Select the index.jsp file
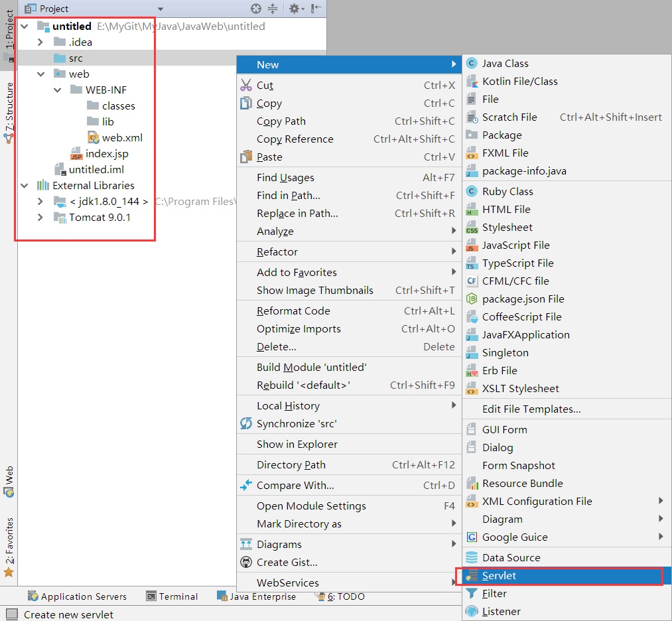This screenshot has width=672, height=621. coord(106,154)
